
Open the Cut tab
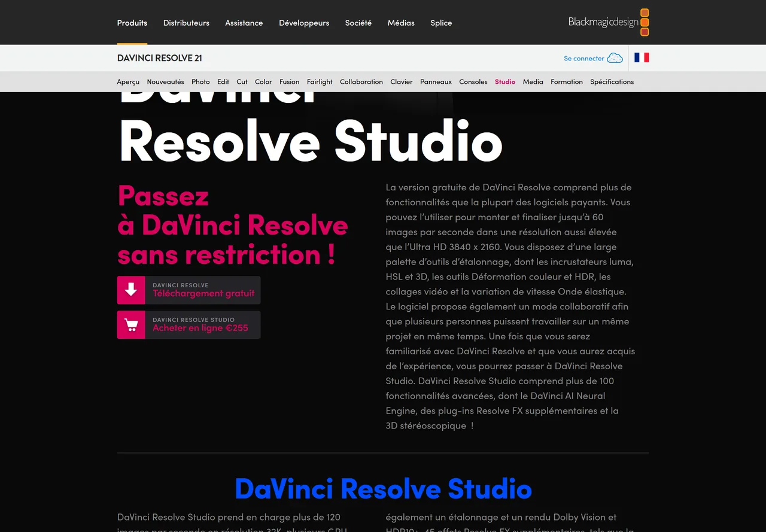[242, 82]
